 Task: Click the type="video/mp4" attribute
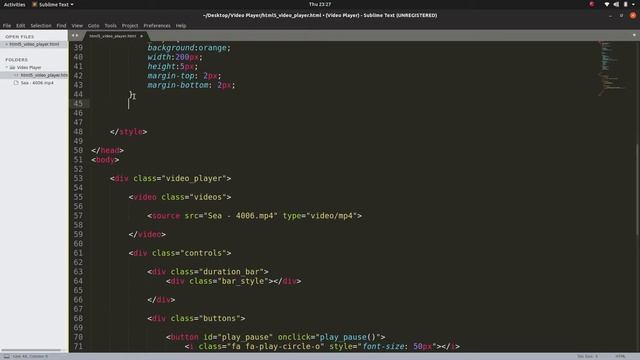pyautogui.click(x=320, y=216)
